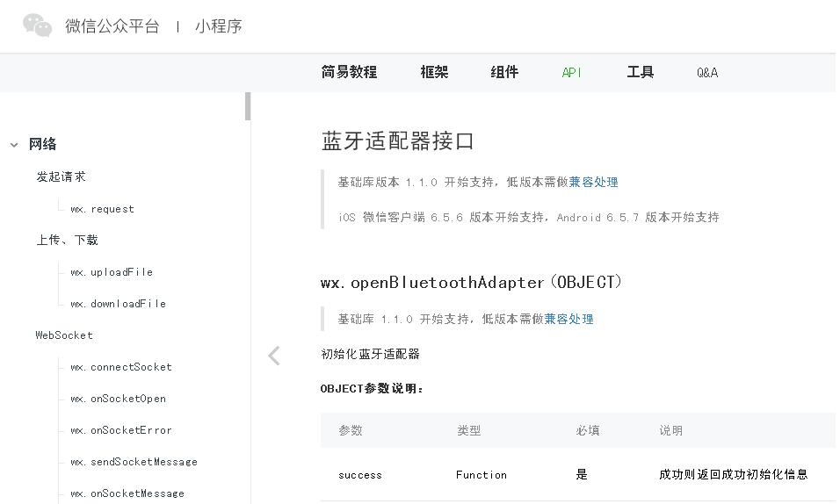
Task: Select wx.connectSocket in sidebar
Action: point(121,367)
